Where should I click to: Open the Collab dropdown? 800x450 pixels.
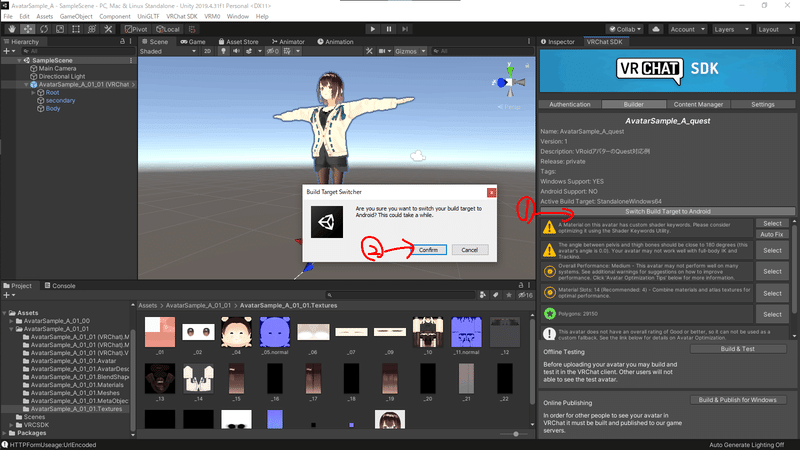pyautogui.click(x=625, y=29)
